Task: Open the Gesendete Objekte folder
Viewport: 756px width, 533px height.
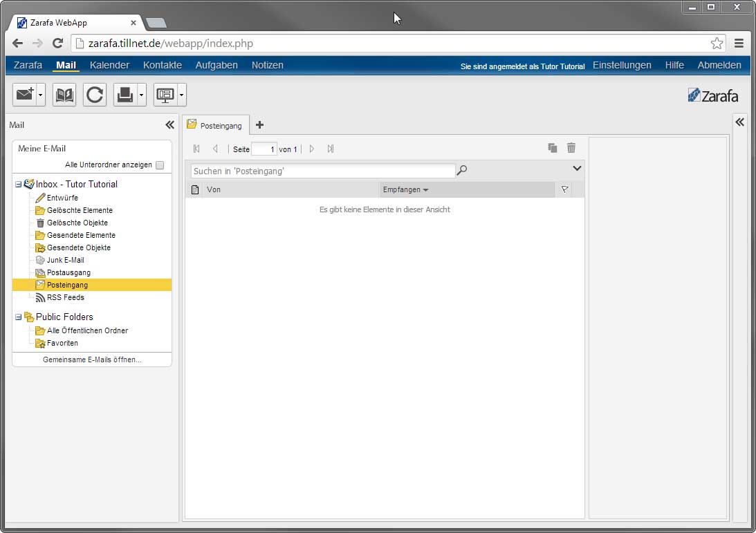Action: (x=79, y=247)
